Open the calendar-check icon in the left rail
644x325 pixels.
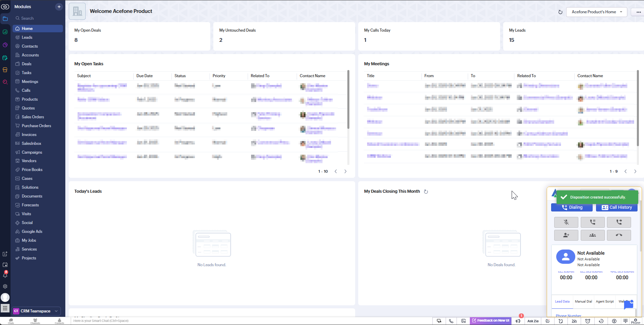[x=5, y=58]
